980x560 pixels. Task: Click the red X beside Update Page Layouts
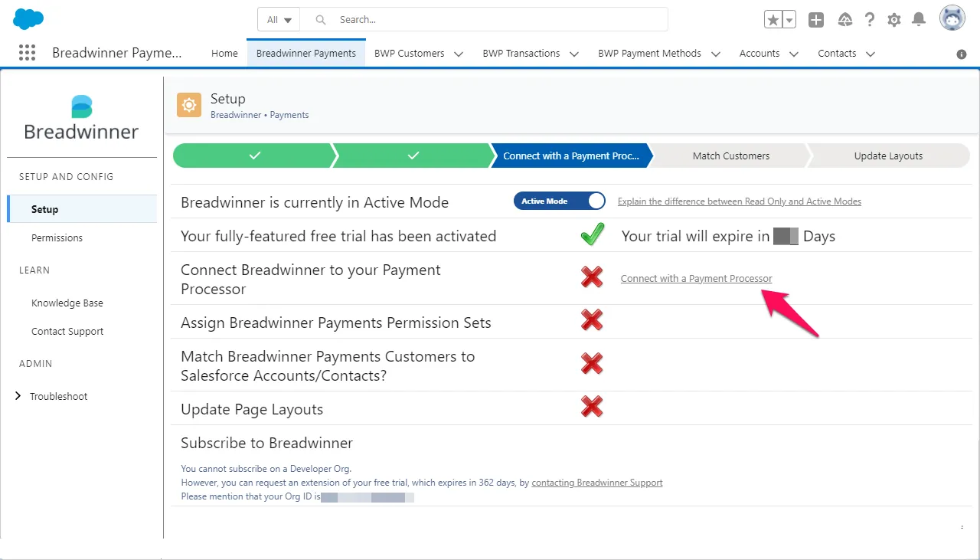[x=592, y=407]
